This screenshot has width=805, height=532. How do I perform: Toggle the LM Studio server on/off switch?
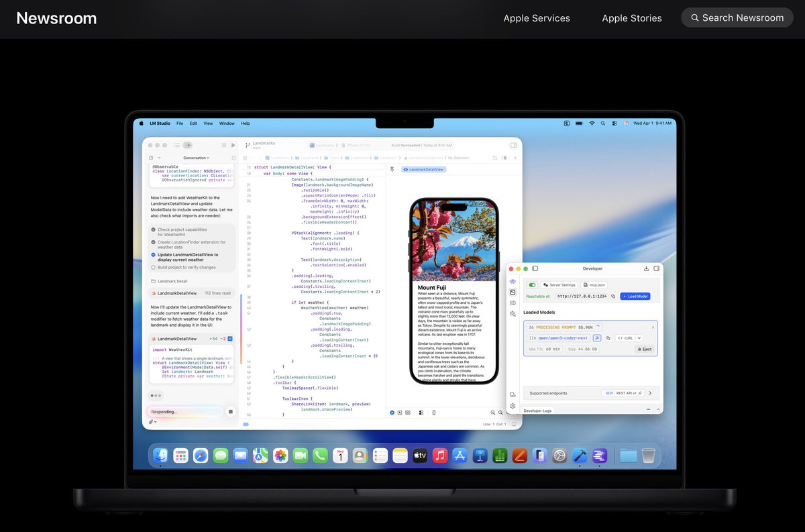(x=532, y=285)
